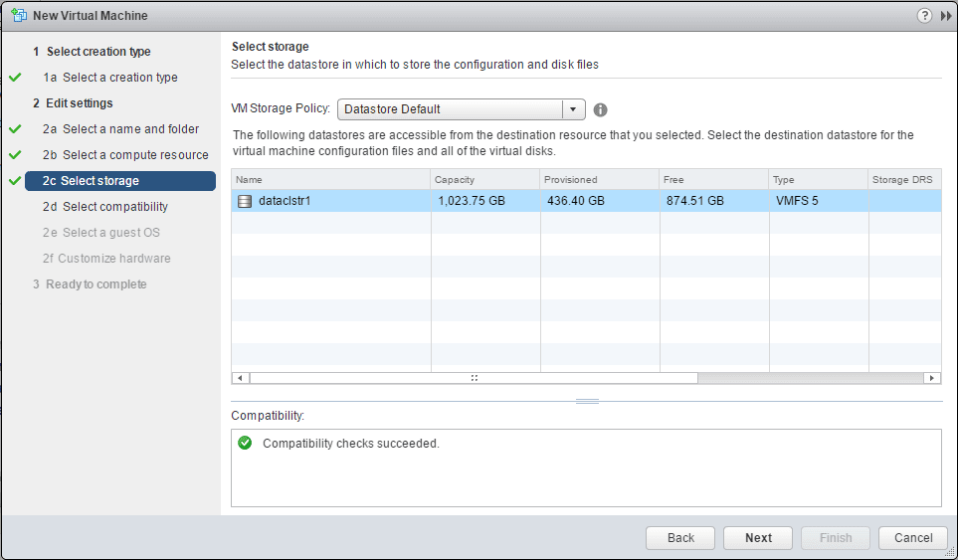Click the storage policy info icon

pyautogui.click(x=600, y=109)
